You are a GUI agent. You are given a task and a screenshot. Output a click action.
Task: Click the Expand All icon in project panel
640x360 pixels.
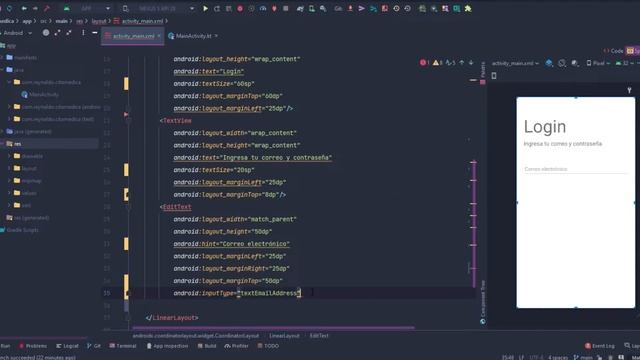57,33
